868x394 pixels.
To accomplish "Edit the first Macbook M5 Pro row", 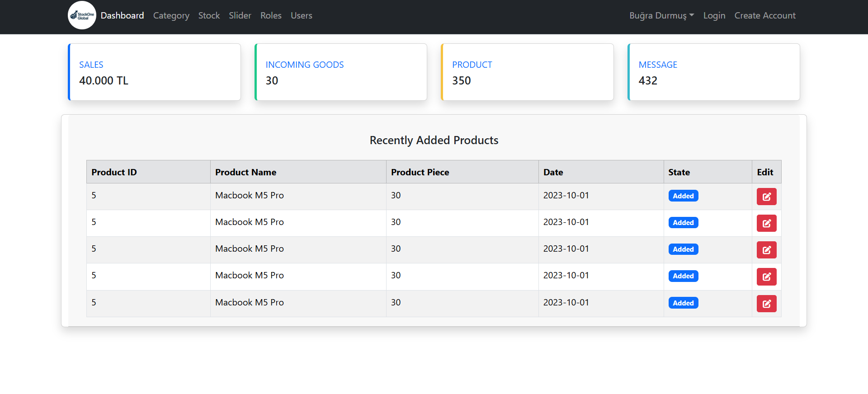I will click(766, 197).
